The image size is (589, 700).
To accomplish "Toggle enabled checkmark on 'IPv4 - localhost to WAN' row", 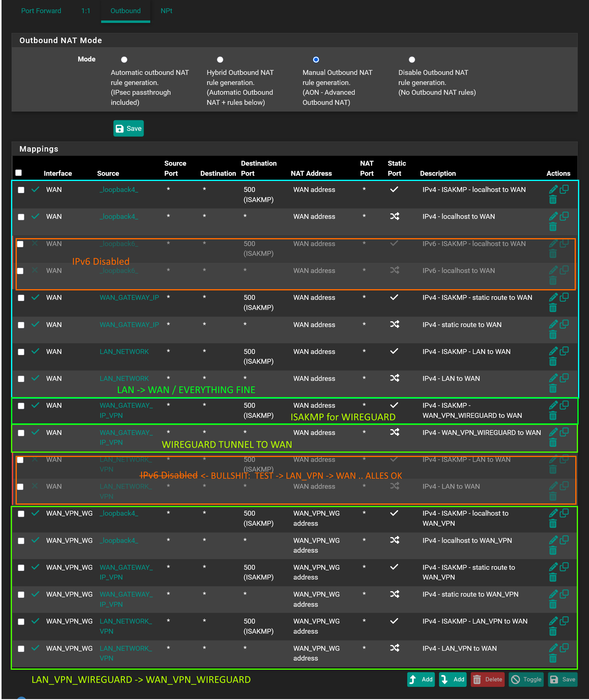I will [x=35, y=216].
